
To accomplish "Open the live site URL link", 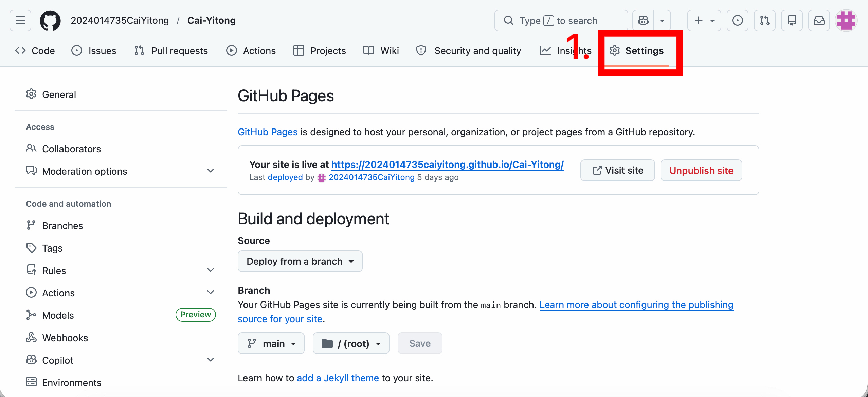I will pyautogui.click(x=448, y=165).
